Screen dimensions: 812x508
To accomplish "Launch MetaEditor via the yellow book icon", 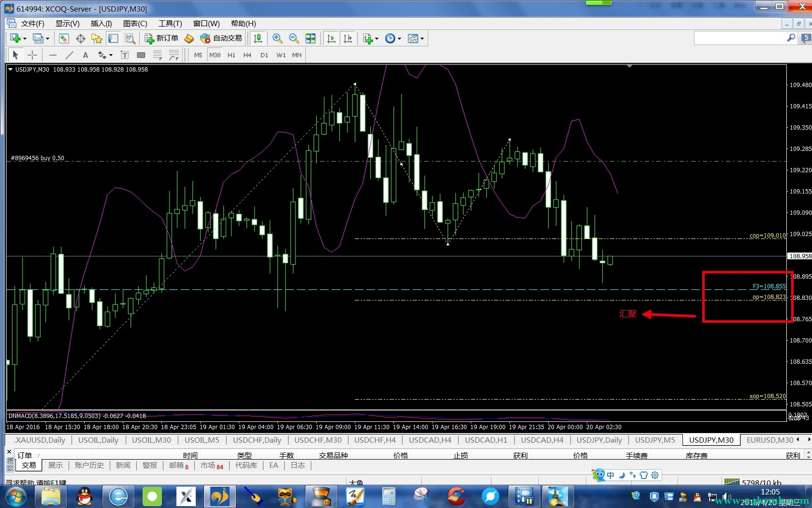I will point(189,38).
